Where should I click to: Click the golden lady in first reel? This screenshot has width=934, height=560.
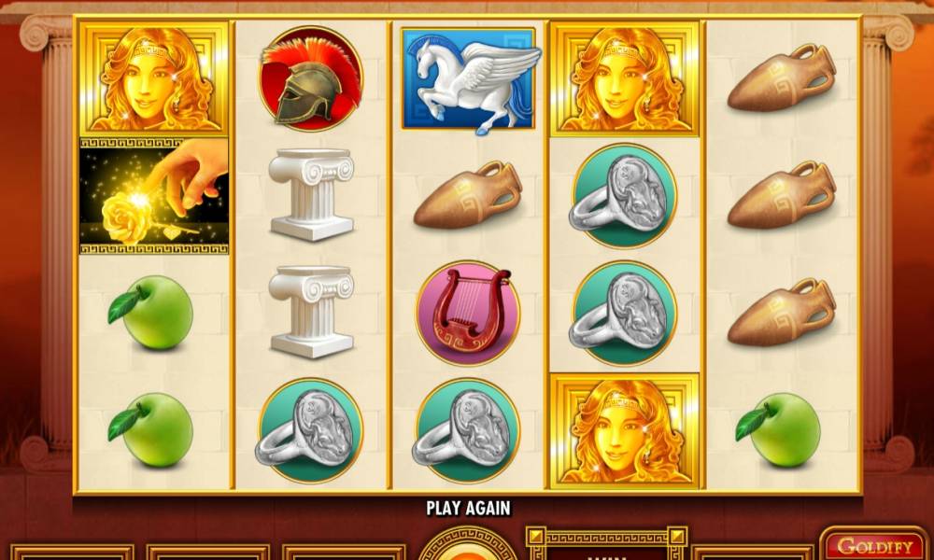tap(154, 77)
